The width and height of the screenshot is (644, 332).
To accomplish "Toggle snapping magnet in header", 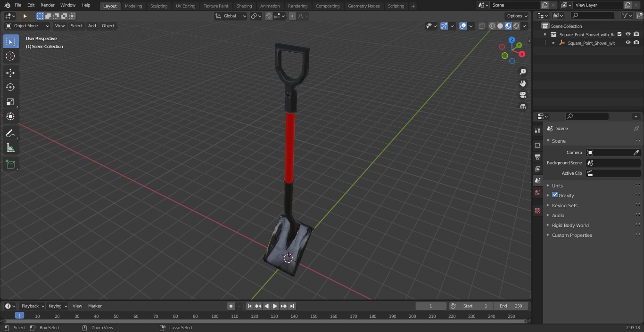I will pyautogui.click(x=269, y=16).
